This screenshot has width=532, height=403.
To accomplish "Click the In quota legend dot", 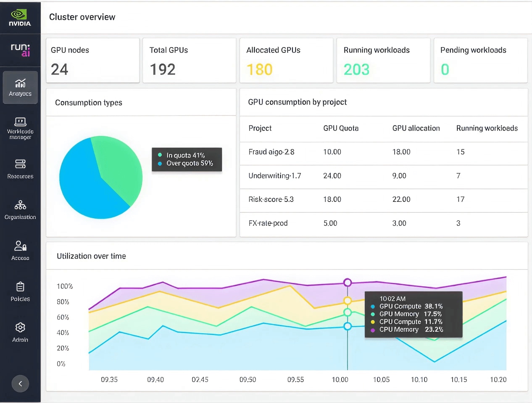I will tap(160, 155).
